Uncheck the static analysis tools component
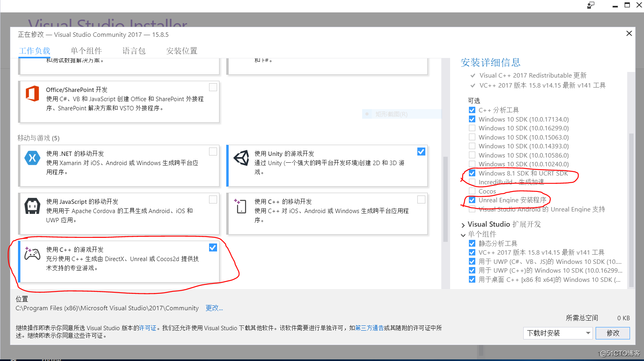Viewport: 644px width, 361px height. (x=472, y=243)
